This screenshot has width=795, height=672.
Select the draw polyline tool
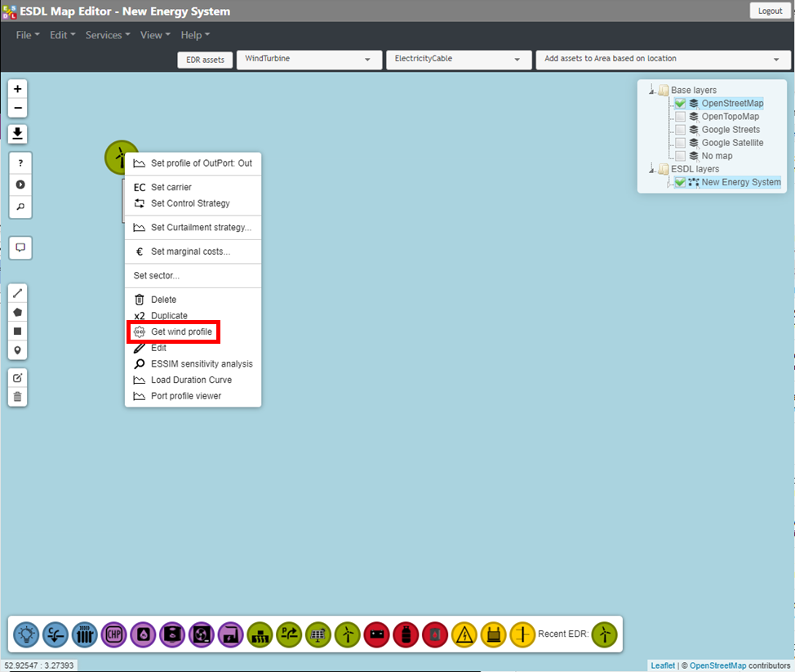click(18, 292)
